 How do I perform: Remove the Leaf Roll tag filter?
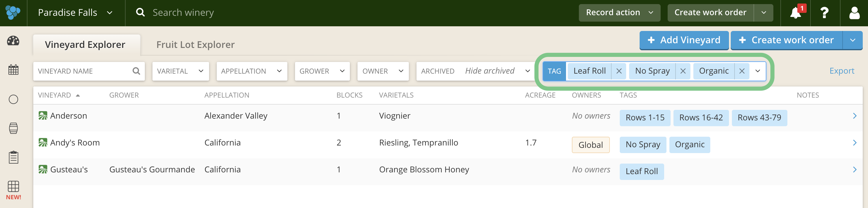(x=619, y=71)
